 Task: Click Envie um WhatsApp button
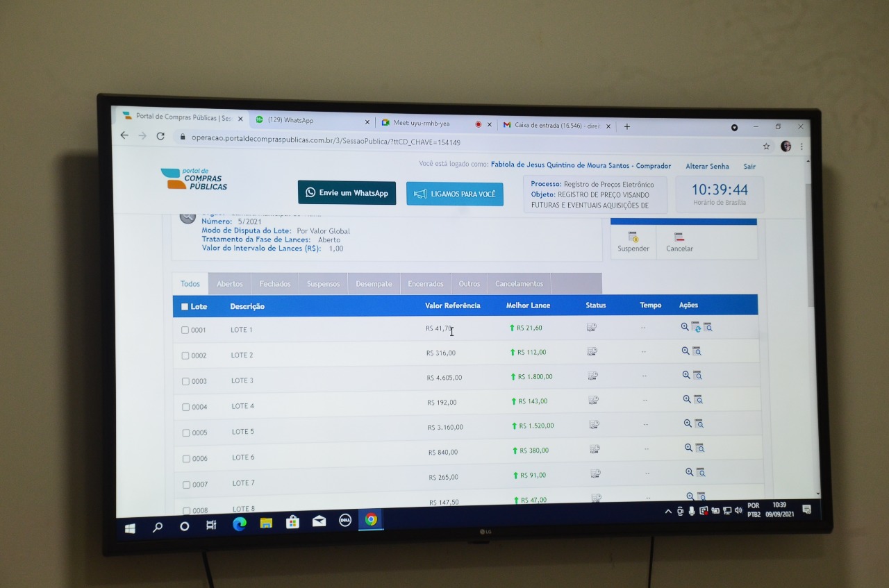[347, 193]
